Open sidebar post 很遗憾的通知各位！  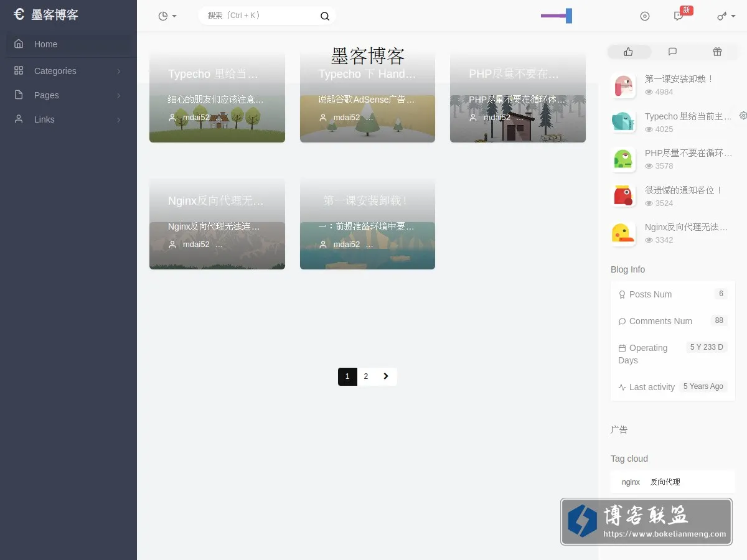[684, 190]
